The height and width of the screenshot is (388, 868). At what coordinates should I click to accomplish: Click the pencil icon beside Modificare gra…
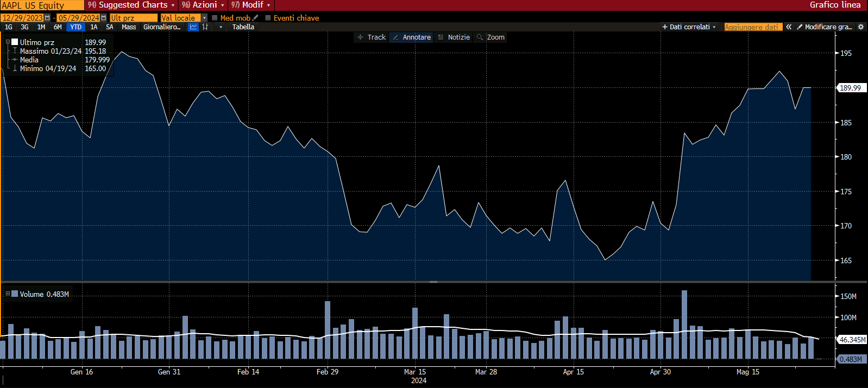coord(800,27)
